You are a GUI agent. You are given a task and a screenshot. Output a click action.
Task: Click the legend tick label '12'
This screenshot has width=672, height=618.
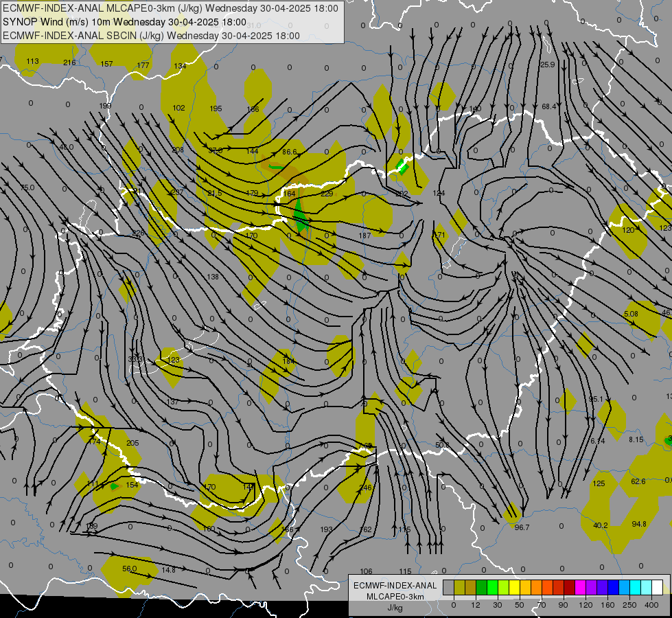click(475, 605)
